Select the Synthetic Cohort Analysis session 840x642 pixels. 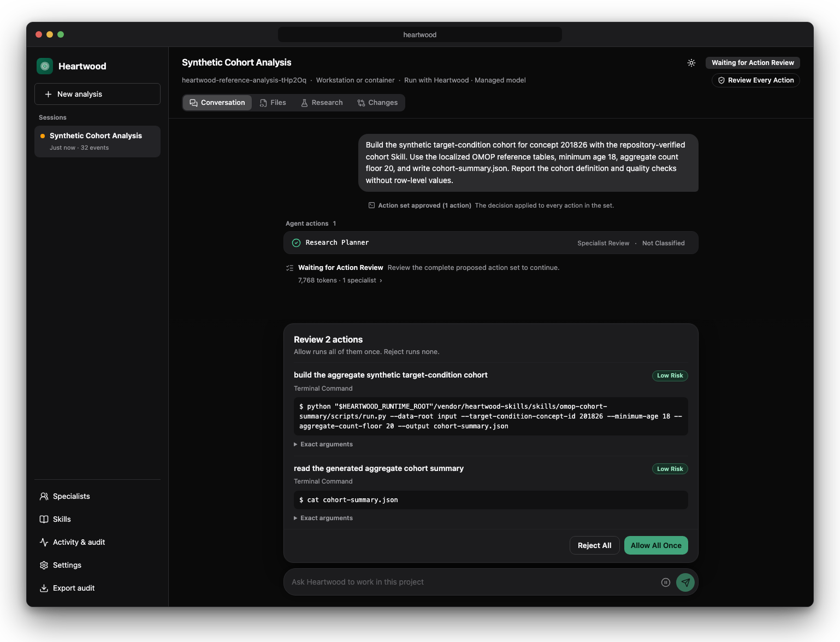click(97, 142)
